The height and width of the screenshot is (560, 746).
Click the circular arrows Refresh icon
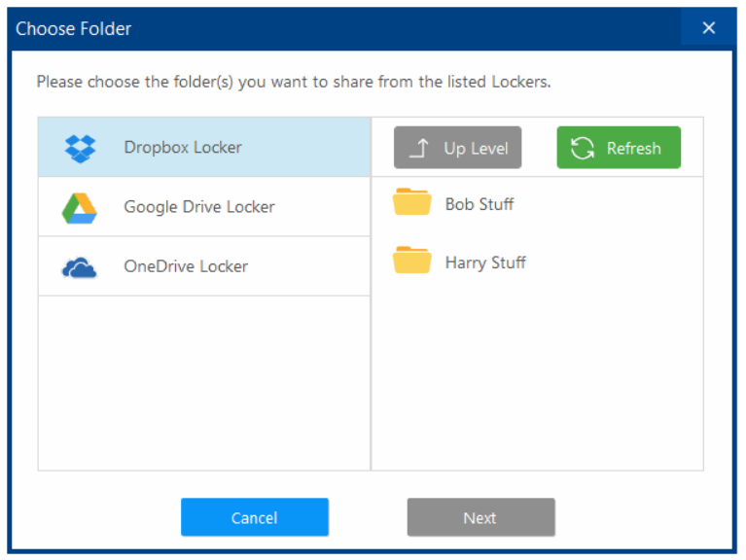tap(583, 149)
